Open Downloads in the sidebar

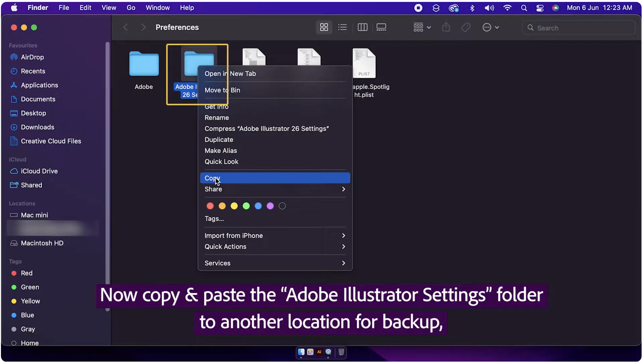point(37,127)
